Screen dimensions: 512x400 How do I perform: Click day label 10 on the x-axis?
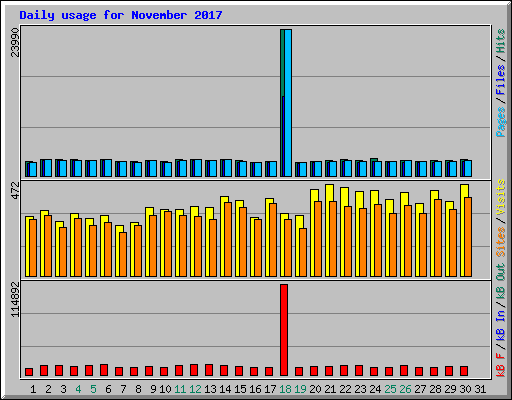165,389
